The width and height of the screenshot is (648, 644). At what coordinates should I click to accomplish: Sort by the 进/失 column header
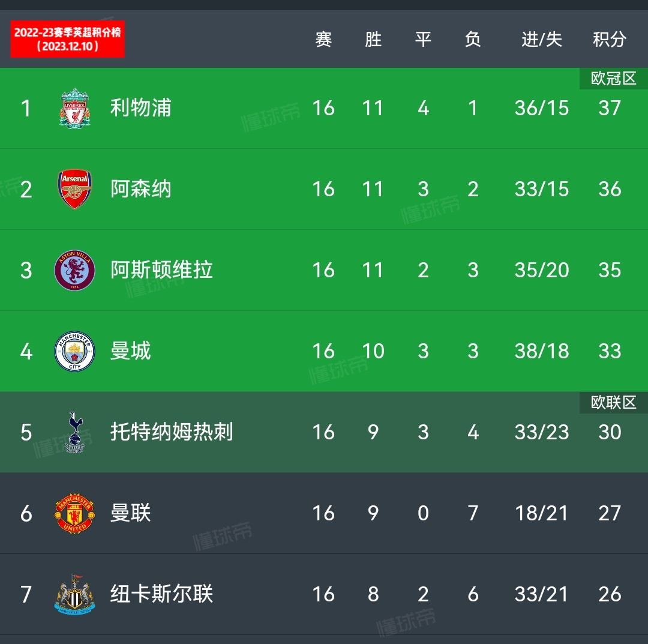click(x=541, y=40)
